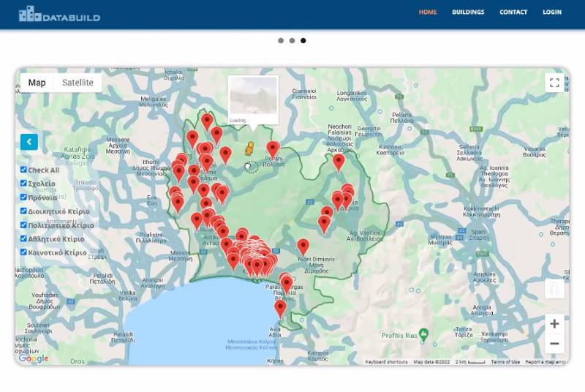The width and height of the screenshot is (585, 392).
Task: Click the Street View pegman control box
Action: (554, 289)
